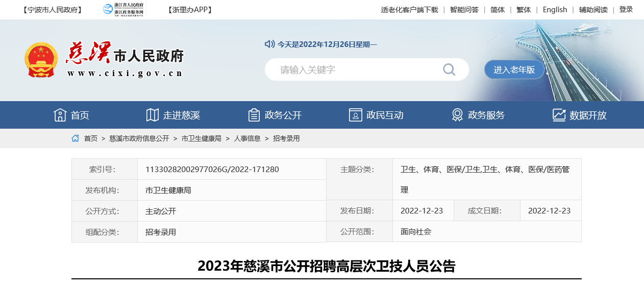
Task: Click the 公开范围 label cell
Action: [359, 231]
